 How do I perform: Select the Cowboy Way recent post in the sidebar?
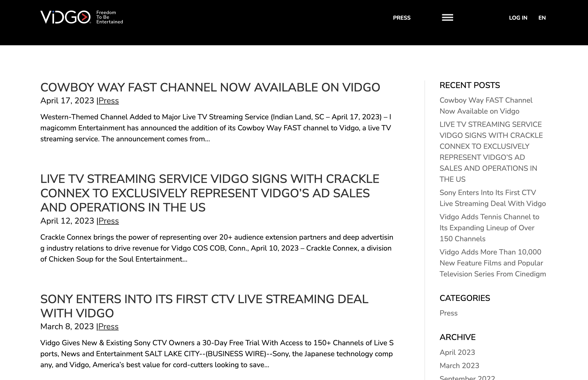486,106
